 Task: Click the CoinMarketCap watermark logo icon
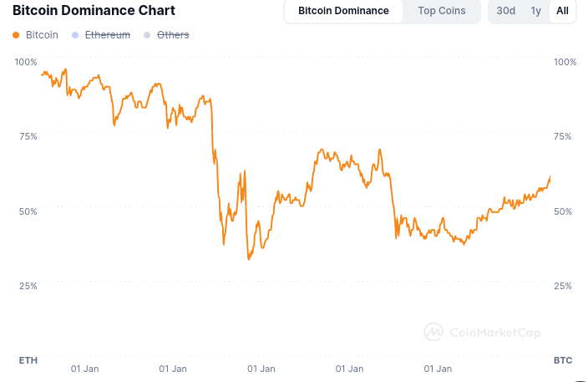pos(433,332)
